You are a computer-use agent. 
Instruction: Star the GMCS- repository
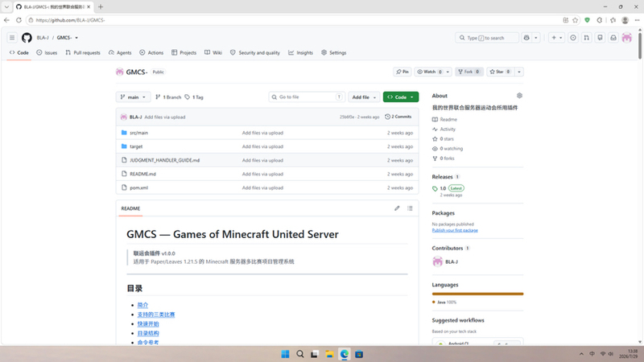(500, 72)
